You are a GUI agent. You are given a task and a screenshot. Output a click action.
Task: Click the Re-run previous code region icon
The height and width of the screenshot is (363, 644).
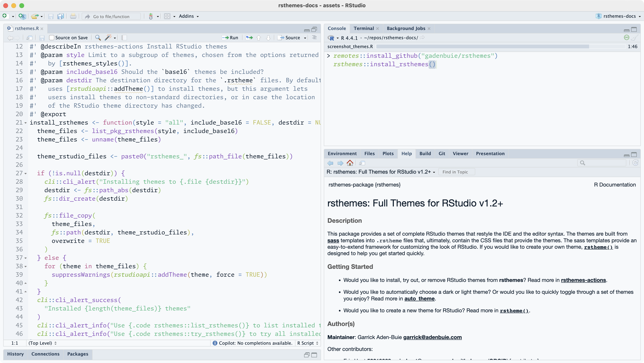coord(249,38)
